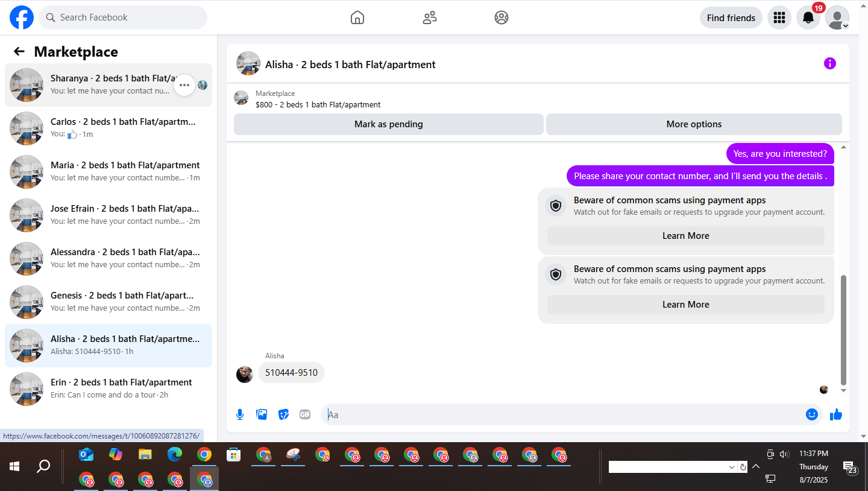Open the Friends icon in top bar
The height and width of the screenshot is (491, 868).
pyautogui.click(x=430, y=17)
